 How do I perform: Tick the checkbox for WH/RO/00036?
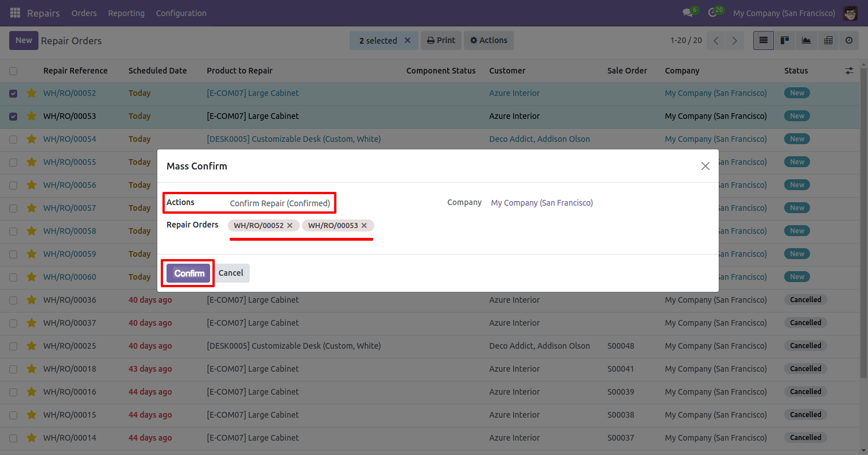(x=13, y=300)
